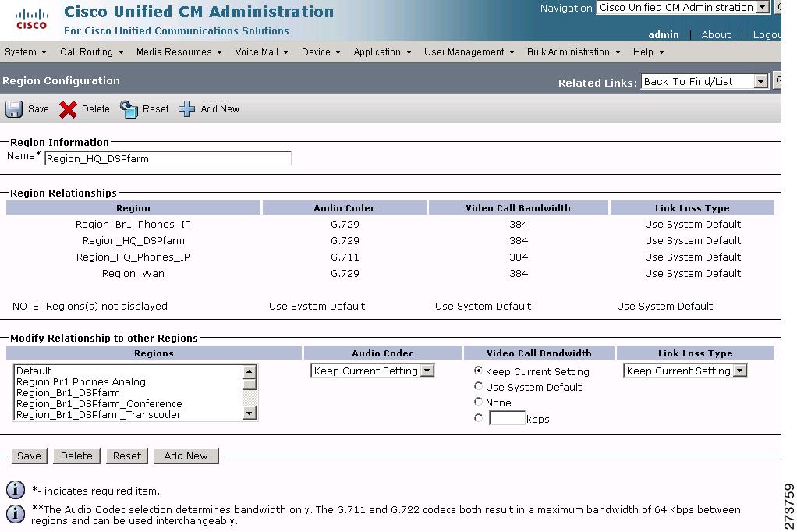Click Region_Wan in relationships table
This screenshot has height=532, width=797.
tap(133, 273)
